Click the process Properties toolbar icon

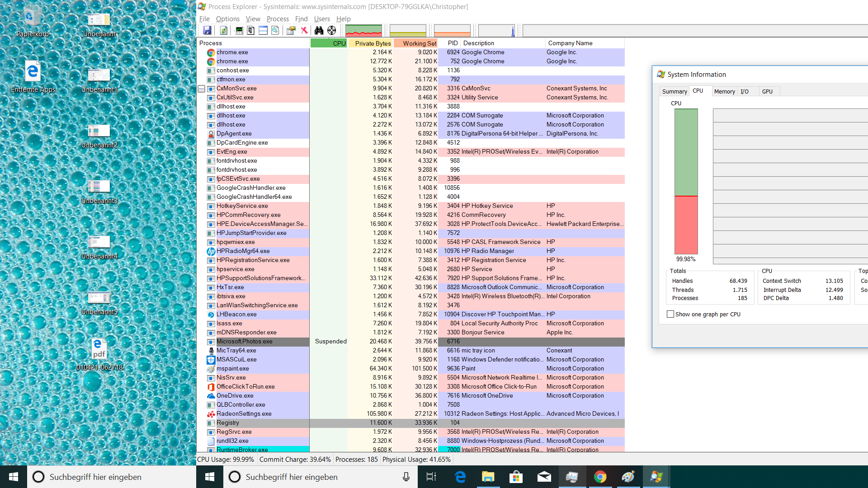pyautogui.click(x=291, y=30)
